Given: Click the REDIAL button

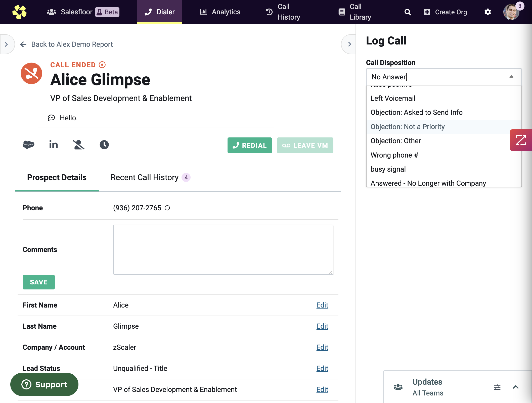Looking at the screenshot, I should click(250, 145).
